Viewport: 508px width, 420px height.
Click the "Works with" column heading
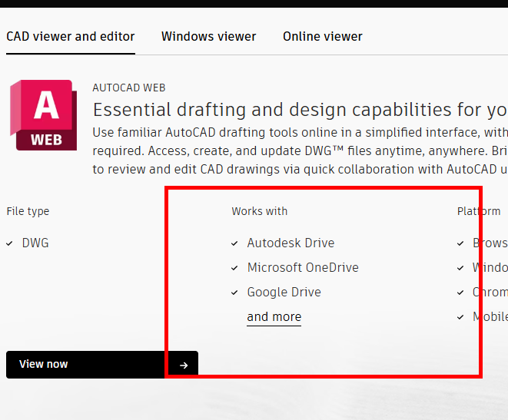pos(260,211)
